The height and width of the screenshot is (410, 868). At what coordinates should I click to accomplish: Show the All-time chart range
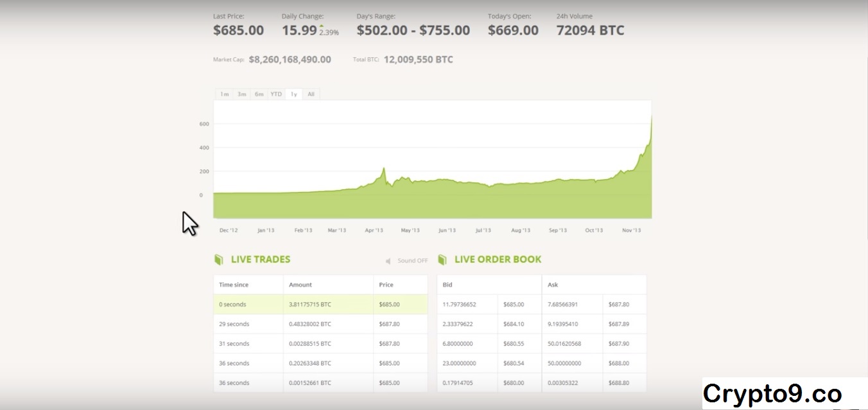pos(311,94)
